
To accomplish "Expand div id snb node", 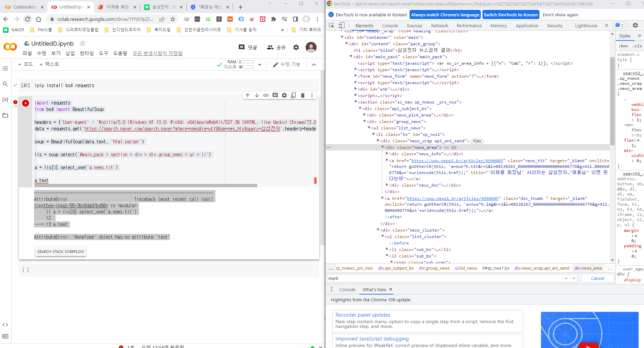I will (x=356, y=89).
